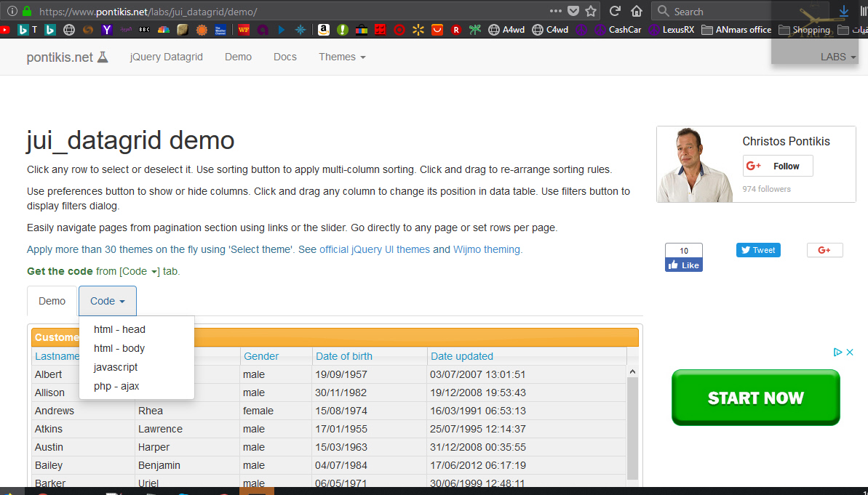Viewport: 868px width, 495px height.
Task: Open the page actions three-dot menu
Action: click(x=555, y=11)
